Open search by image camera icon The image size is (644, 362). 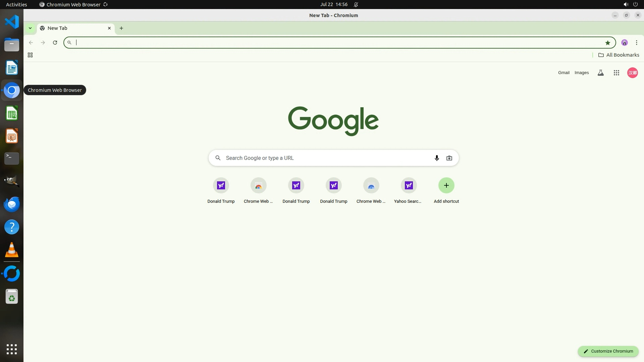(449, 158)
